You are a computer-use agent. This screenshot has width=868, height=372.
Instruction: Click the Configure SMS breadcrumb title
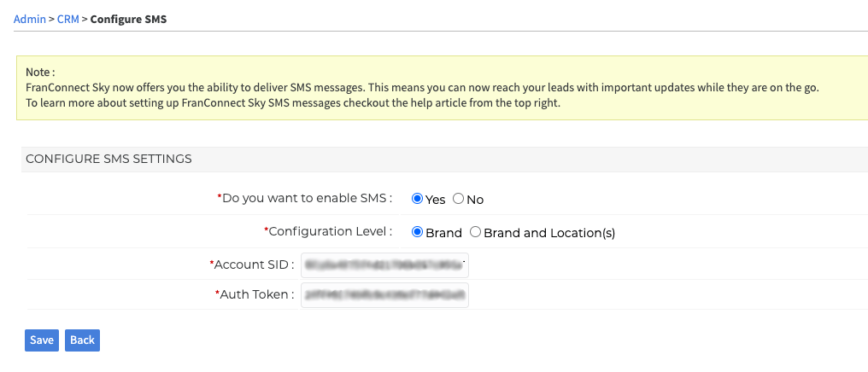(x=128, y=20)
